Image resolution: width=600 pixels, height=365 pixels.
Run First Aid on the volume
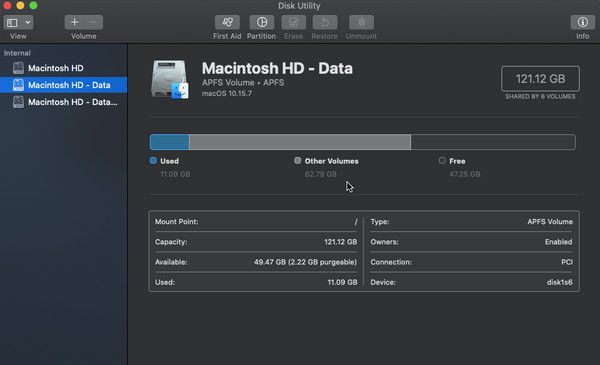[x=227, y=23]
